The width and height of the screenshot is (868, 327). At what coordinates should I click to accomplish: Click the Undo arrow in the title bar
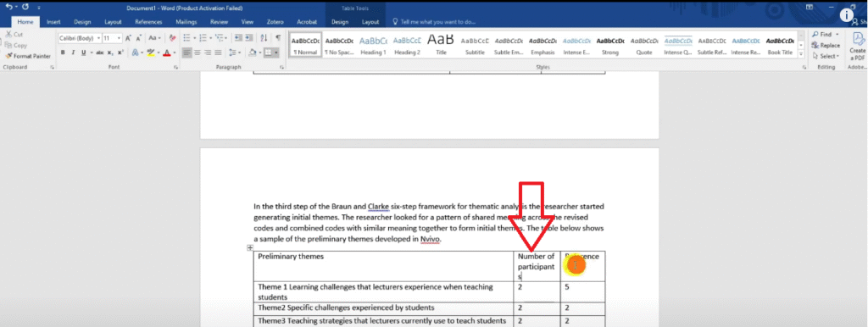[x=8, y=8]
